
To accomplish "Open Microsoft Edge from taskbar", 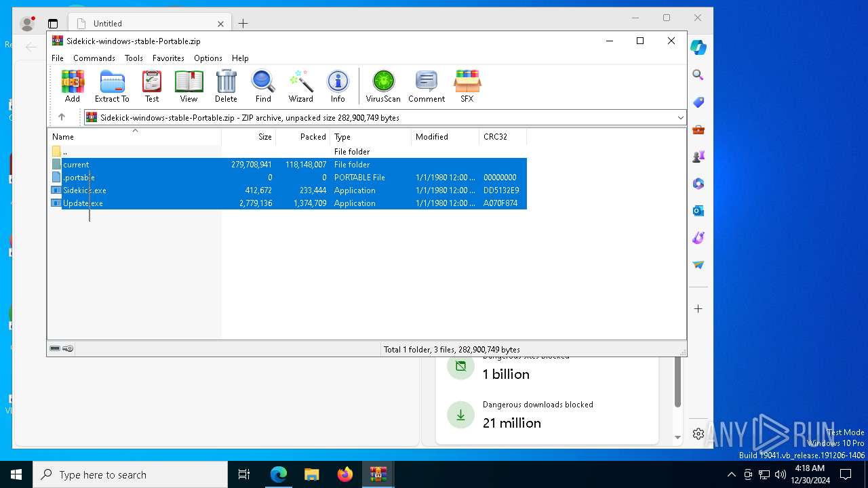I will [279, 474].
